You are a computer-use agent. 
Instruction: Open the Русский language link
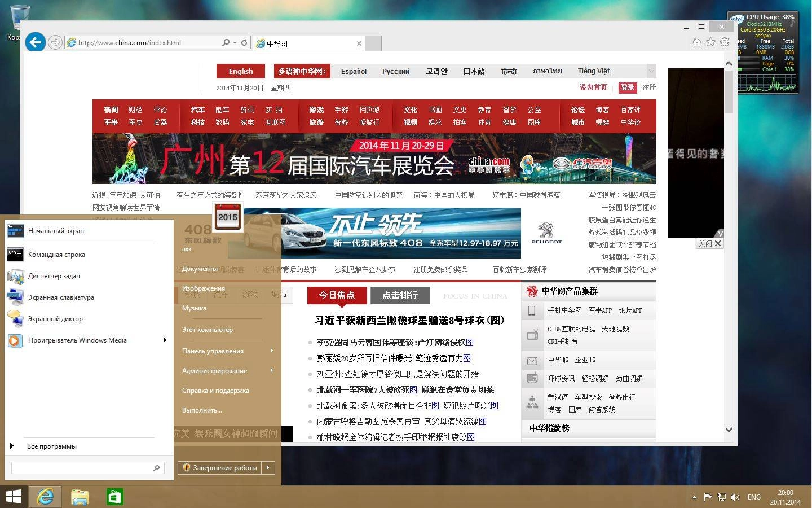tap(396, 71)
